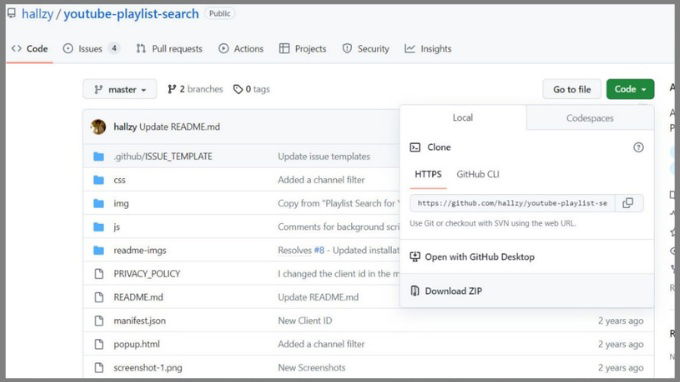The height and width of the screenshot is (382, 680).
Task: Open Added a channel filter commit for css
Action: coord(321,180)
